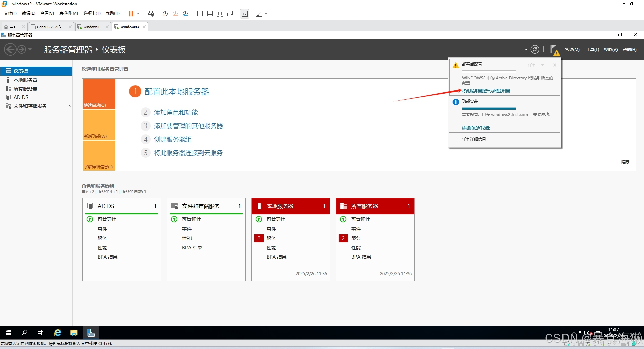Open the 文件和存储服务 role tile header
Screen dimensions: 644x349
[x=206, y=206]
